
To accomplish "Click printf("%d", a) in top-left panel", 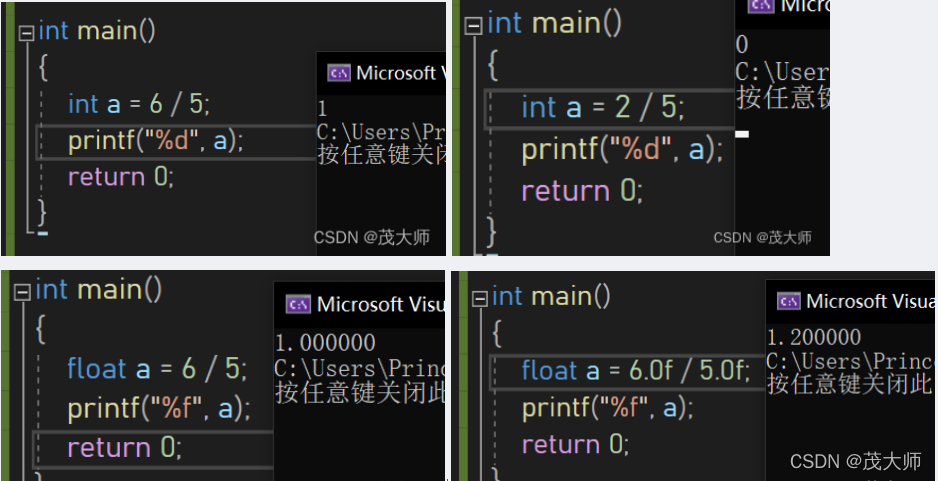I will click(156, 141).
